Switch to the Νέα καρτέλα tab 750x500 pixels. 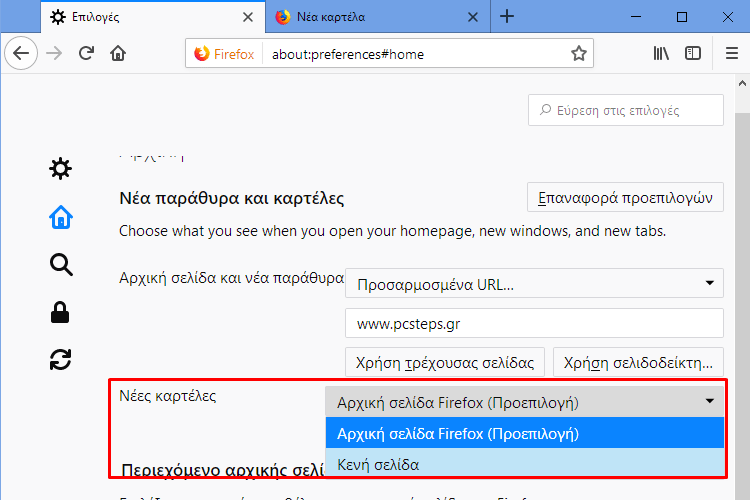377,17
